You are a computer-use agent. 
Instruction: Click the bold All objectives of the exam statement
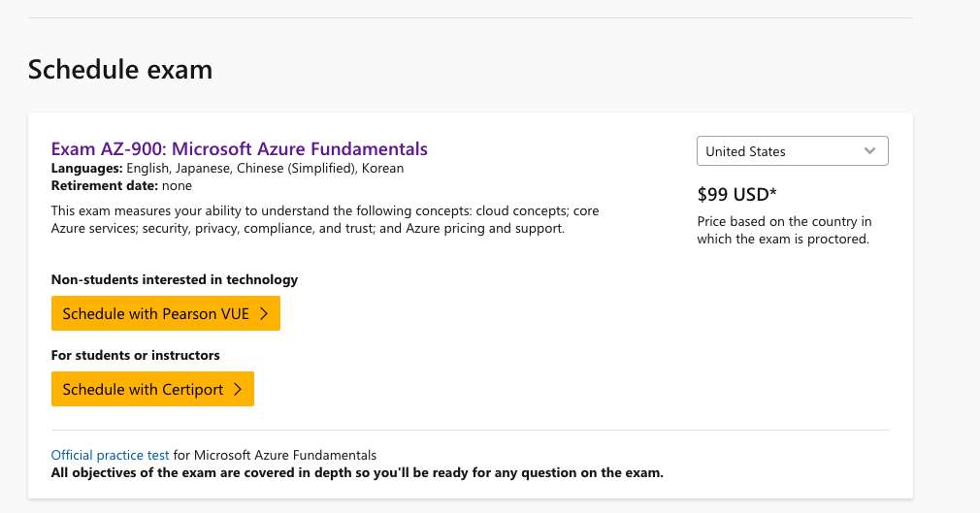(x=357, y=472)
